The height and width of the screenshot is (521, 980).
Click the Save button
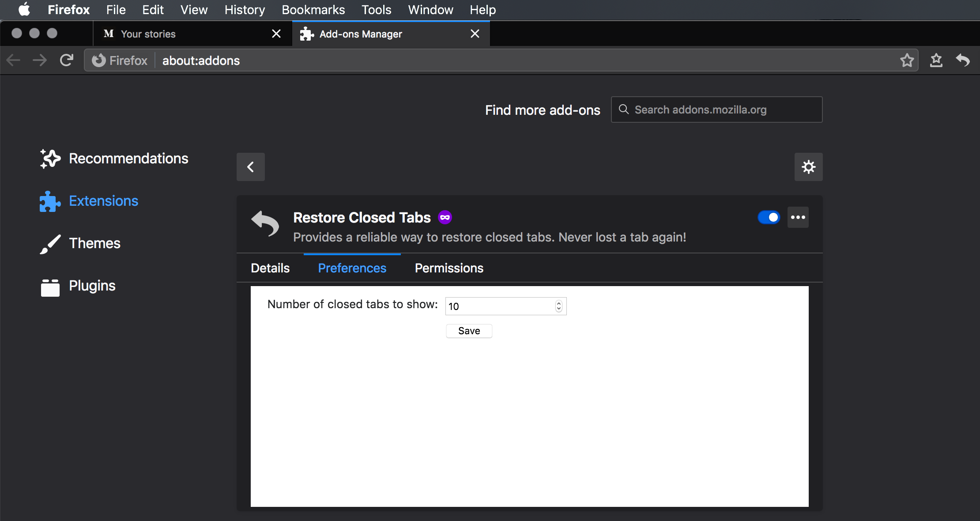[469, 331]
